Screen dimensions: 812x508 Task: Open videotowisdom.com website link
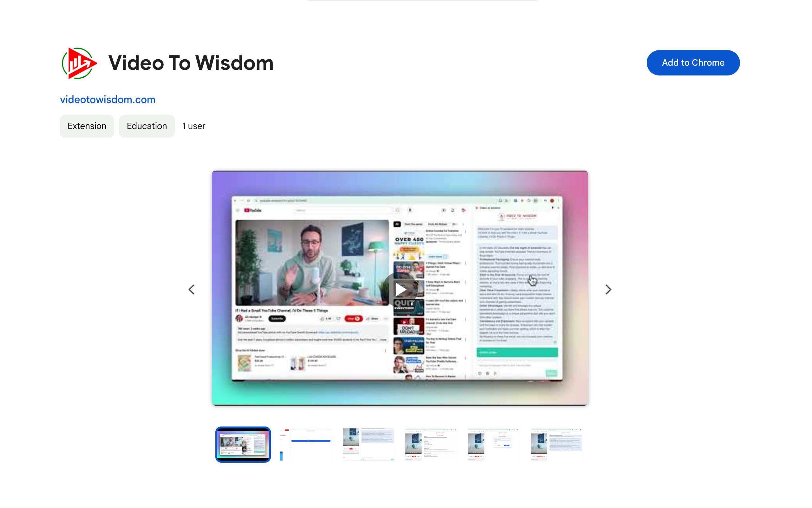[108, 100]
